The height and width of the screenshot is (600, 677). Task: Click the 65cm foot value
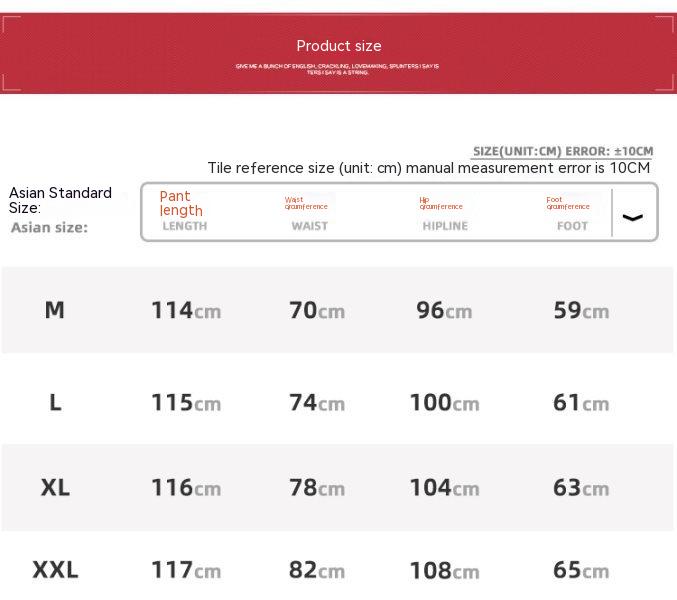coord(581,570)
